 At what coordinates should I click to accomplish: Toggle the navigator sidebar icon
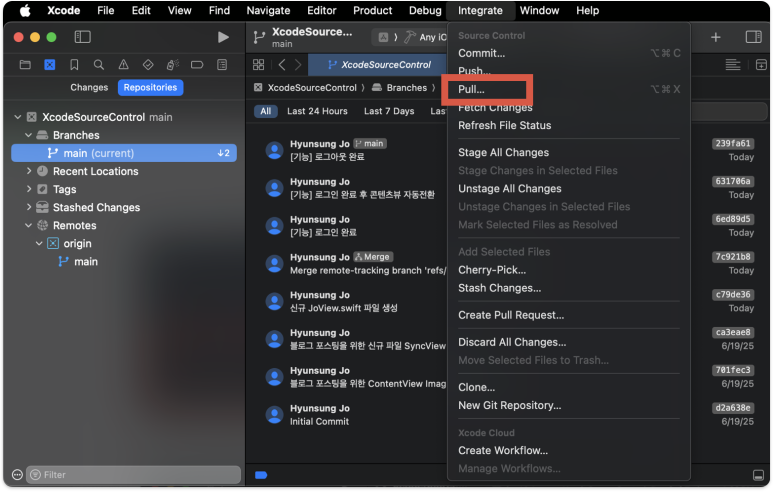click(x=82, y=37)
